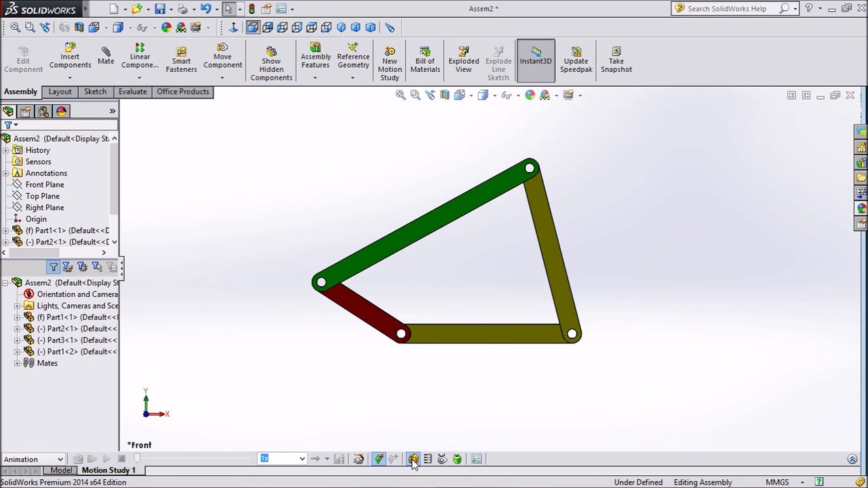Open Reference Geometry tool
Image resolution: width=868 pixels, height=488 pixels.
point(353,56)
